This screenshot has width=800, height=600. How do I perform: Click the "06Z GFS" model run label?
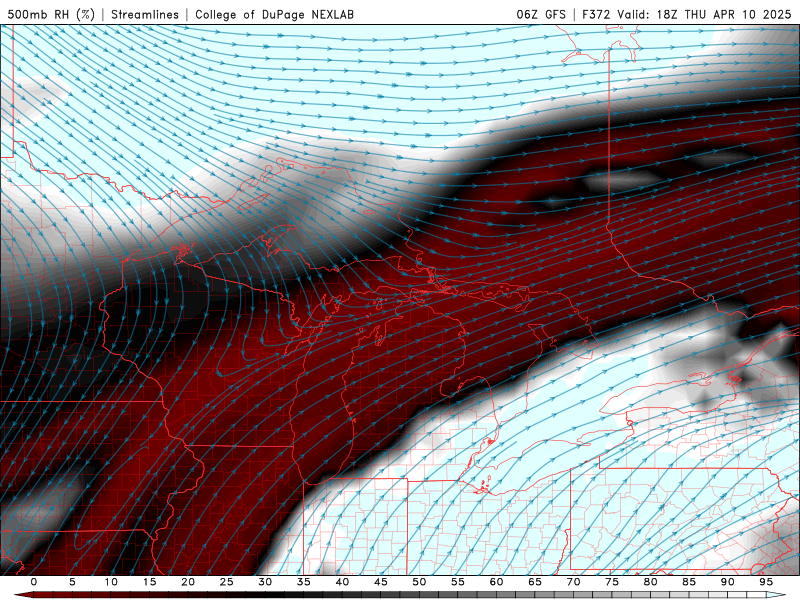tap(541, 14)
